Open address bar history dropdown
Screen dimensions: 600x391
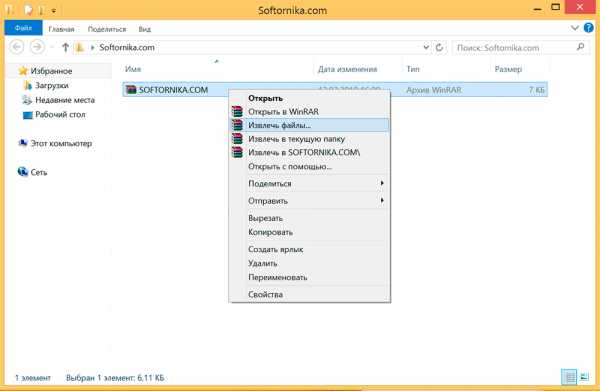pyautogui.click(x=426, y=47)
